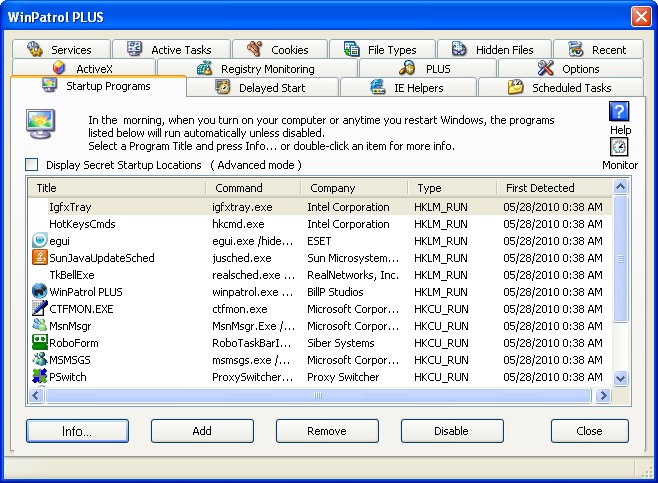Viewport: 658px width, 483px height.
Task: Open the Registry Monitoring tab
Action: pyautogui.click(x=257, y=68)
